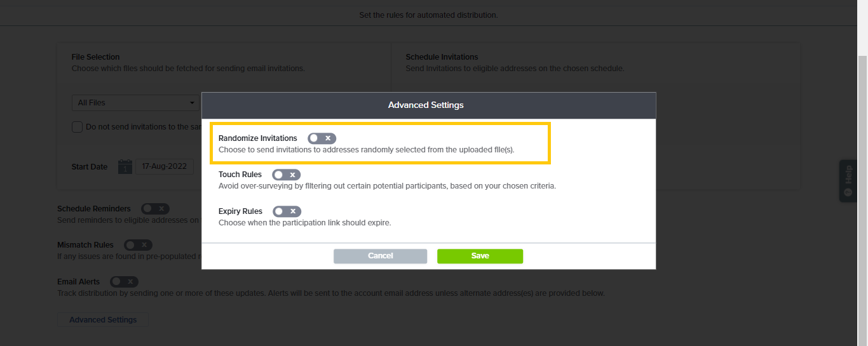The image size is (868, 346).
Task: Toggle the Schedule Reminders switch
Action: [155, 208]
